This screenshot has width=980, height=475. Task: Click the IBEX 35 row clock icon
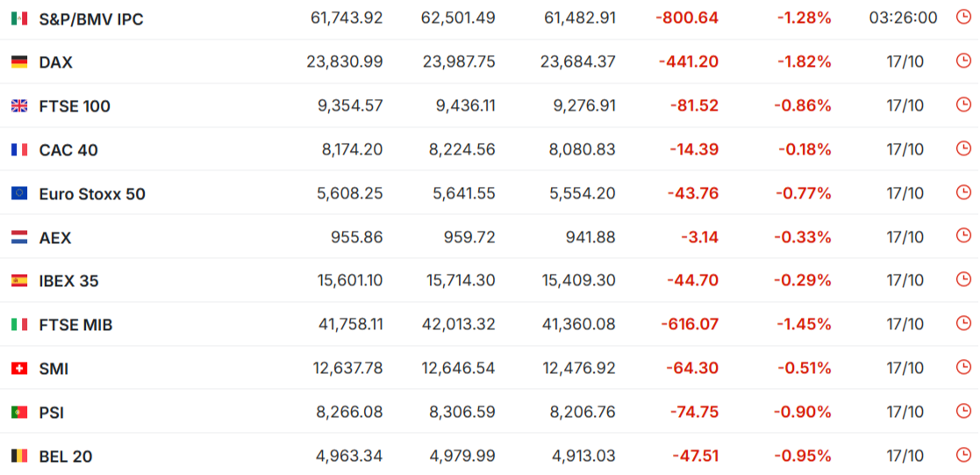coord(963,281)
